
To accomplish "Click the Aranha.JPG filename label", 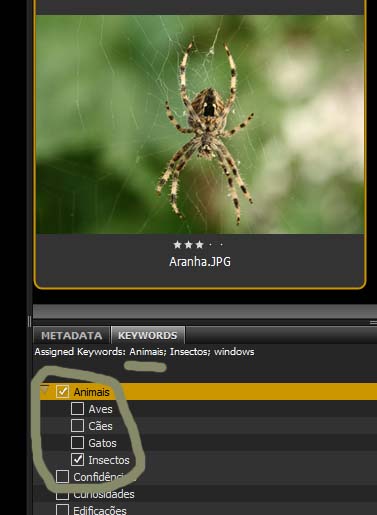I will (200, 262).
